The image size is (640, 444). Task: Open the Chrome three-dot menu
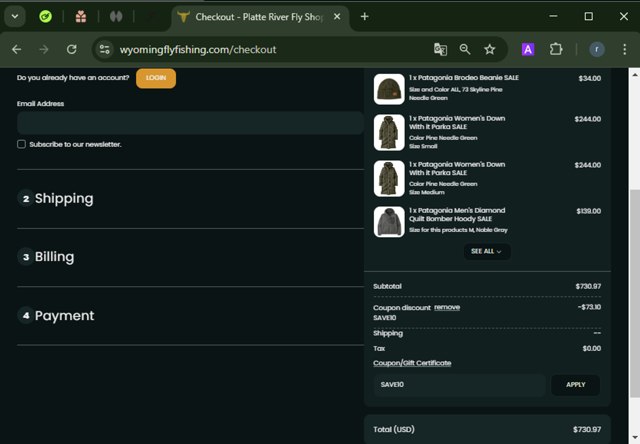coord(624,50)
